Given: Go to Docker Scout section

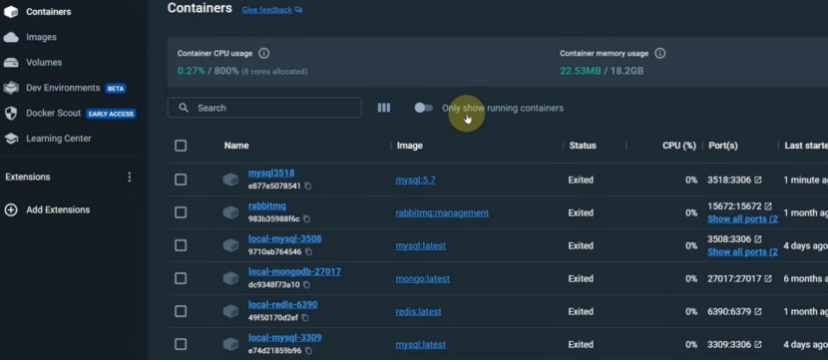Looking at the screenshot, I should [x=53, y=113].
